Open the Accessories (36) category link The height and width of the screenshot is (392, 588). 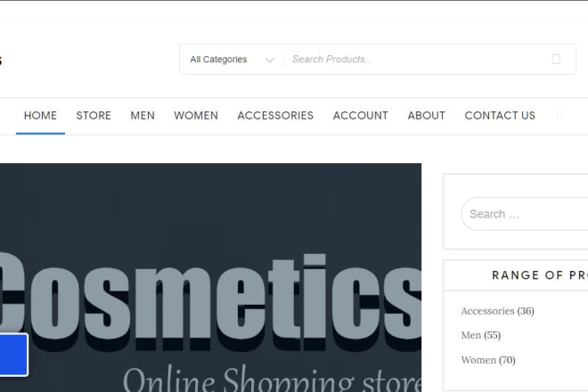[x=497, y=311]
